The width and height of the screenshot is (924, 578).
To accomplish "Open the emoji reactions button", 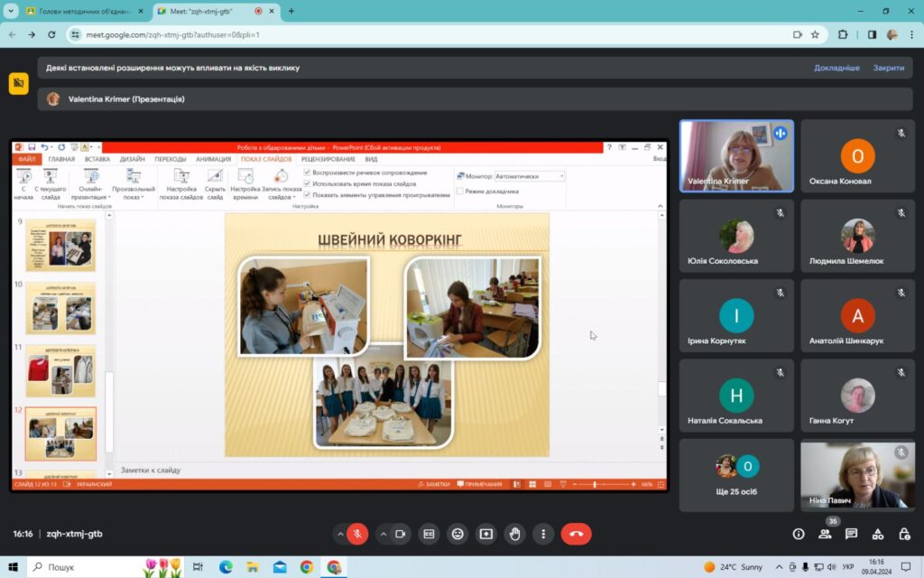I will pyautogui.click(x=457, y=534).
